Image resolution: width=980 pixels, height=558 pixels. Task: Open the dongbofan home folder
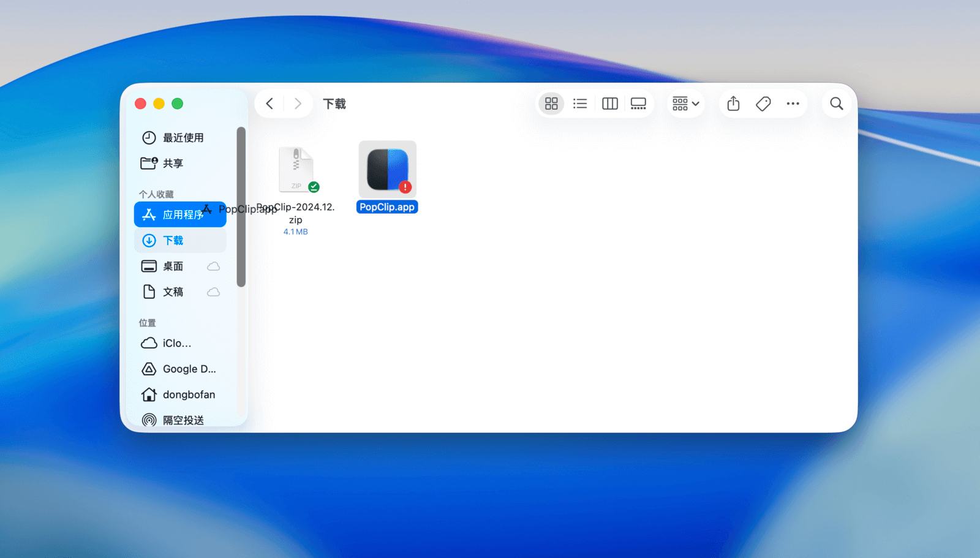(x=188, y=394)
